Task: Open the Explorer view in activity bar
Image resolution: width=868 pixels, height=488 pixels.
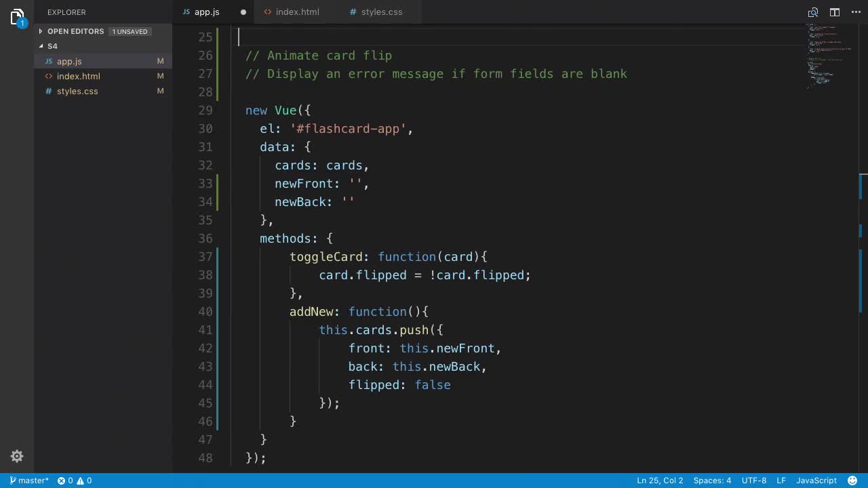Action: point(17,17)
